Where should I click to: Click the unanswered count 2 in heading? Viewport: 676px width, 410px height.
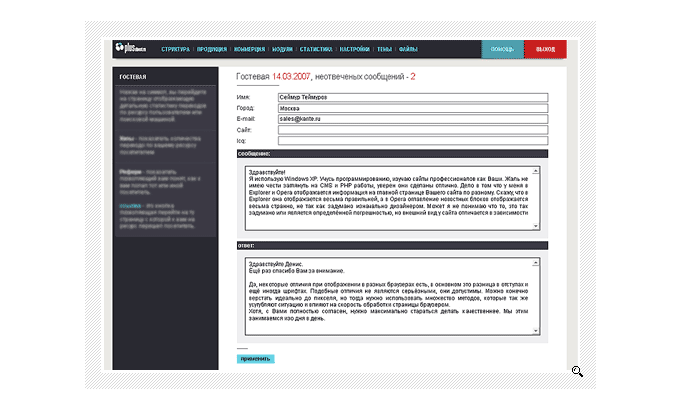pos(413,77)
